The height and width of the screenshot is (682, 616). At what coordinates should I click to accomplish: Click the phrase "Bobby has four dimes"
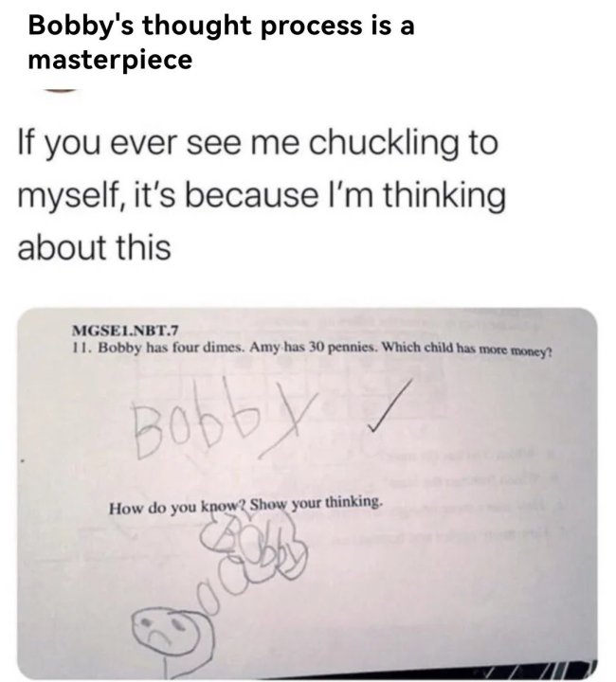click(170, 348)
